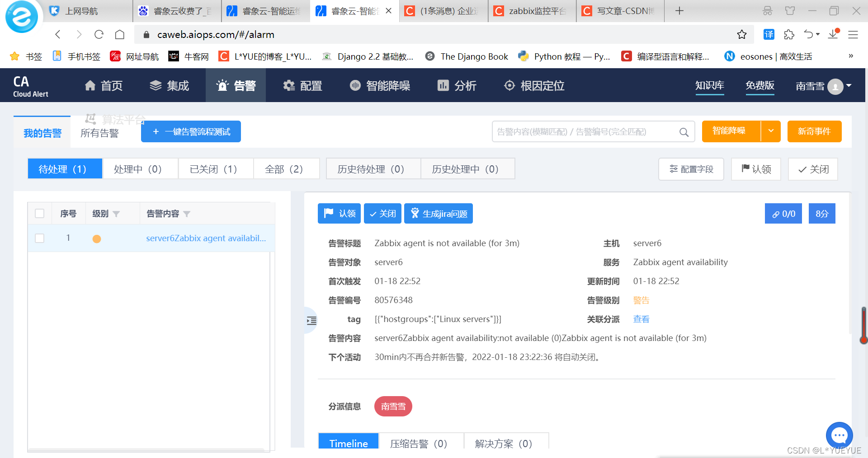Click the 0/0 link counter button
Image resolution: width=868 pixels, height=458 pixels.
783,214
